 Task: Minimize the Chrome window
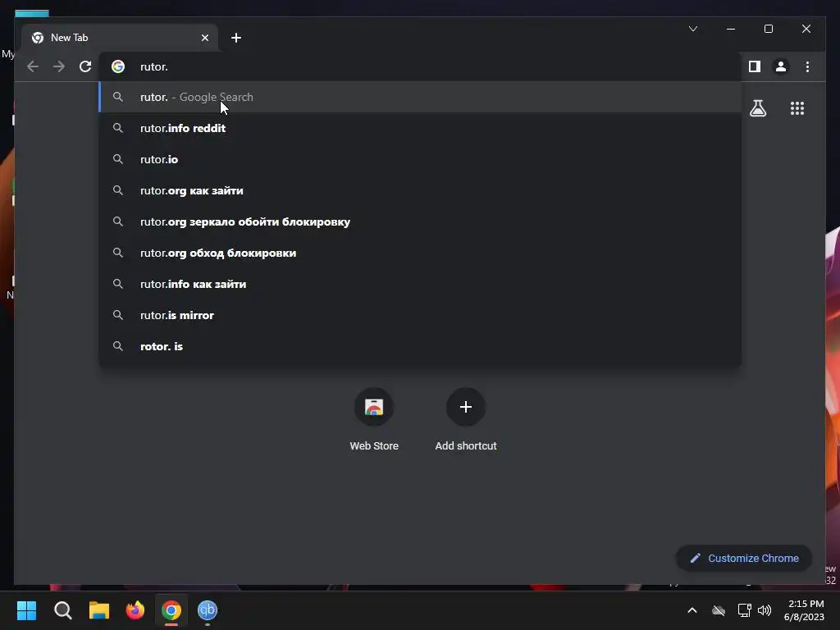pos(731,29)
